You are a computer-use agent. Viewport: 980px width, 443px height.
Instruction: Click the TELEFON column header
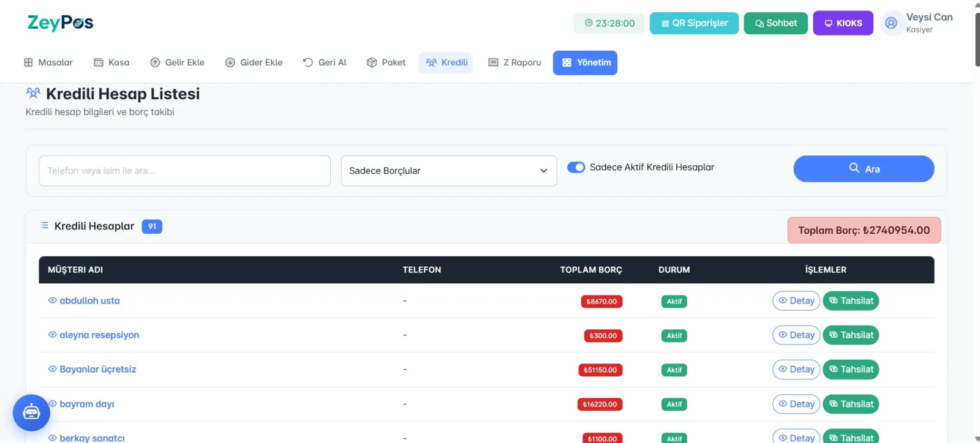click(x=421, y=270)
